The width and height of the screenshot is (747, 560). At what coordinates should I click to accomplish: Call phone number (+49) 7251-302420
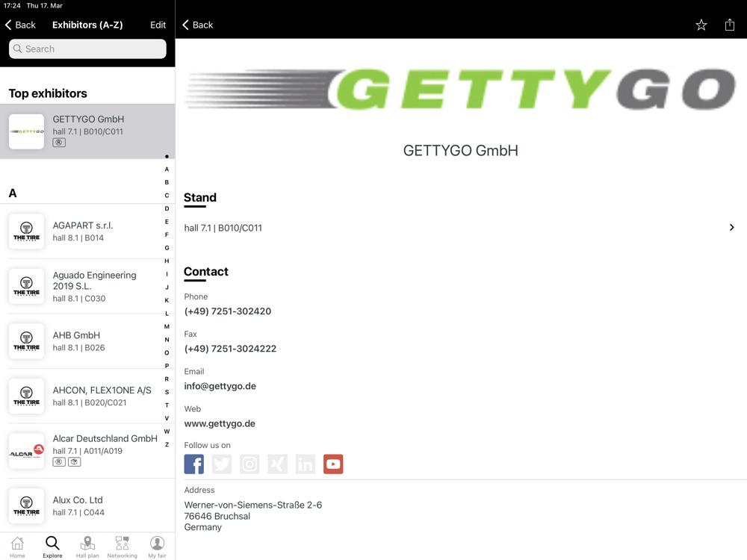tap(228, 311)
